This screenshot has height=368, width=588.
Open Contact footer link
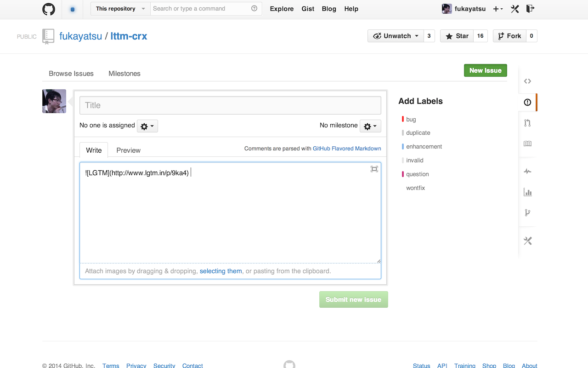pos(192,366)
